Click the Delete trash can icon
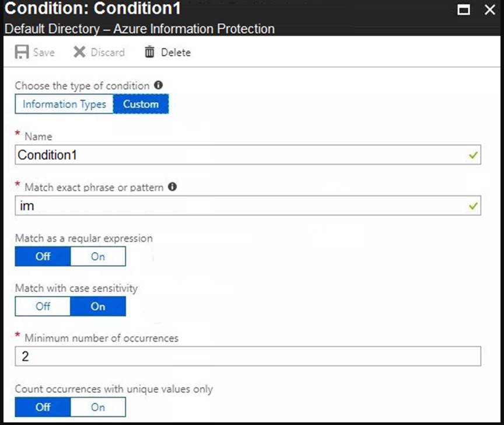504x425 pixels. [x=150, y=53]
